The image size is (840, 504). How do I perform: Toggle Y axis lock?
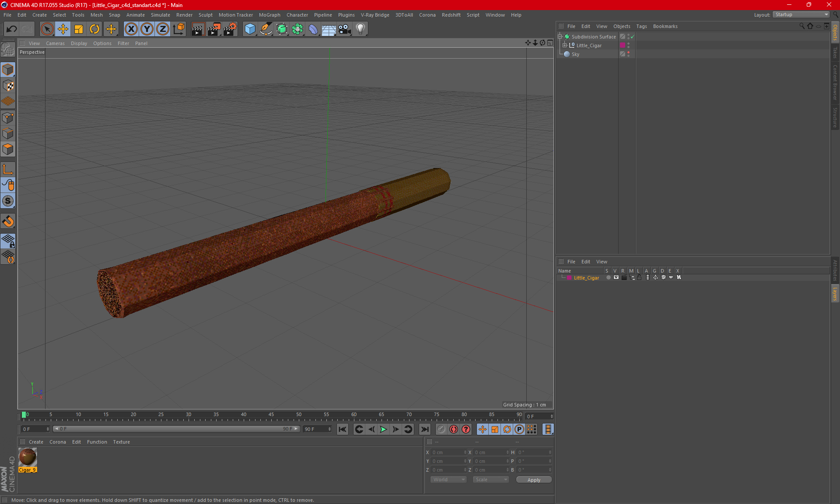147,29
